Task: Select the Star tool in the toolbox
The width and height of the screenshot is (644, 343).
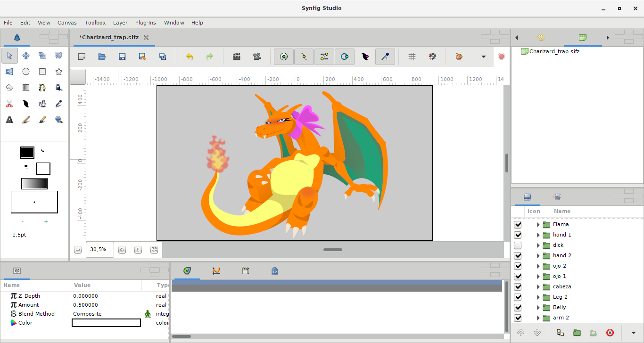Action: (x=59, y=72)
